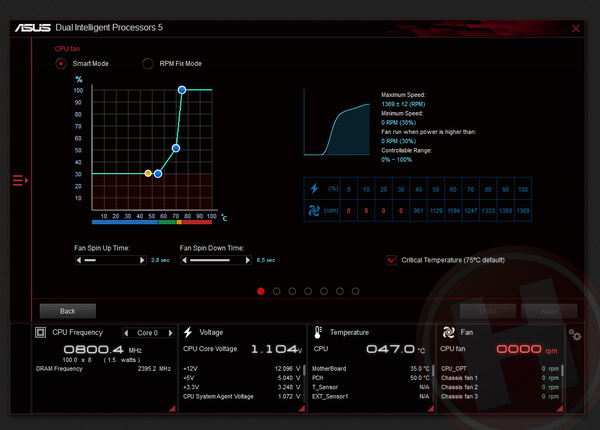
Task: Click the Voltage lightning bolt icon
Action: tap(187, 332)
